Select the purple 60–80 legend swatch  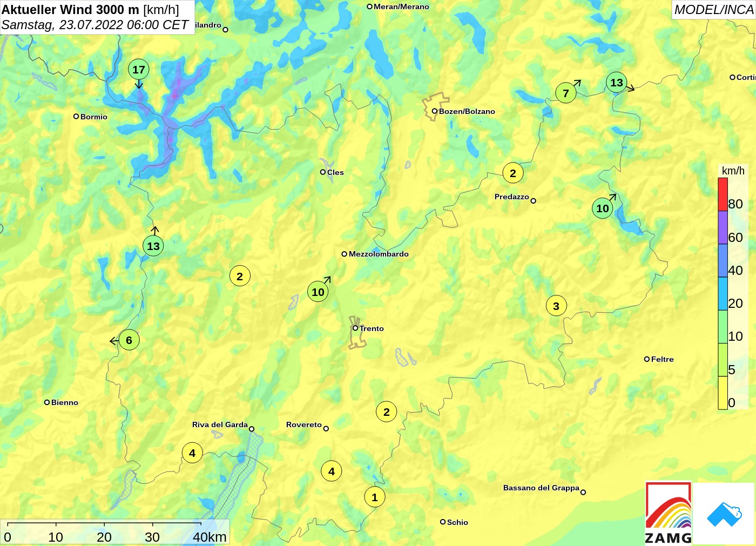(723, 227)
